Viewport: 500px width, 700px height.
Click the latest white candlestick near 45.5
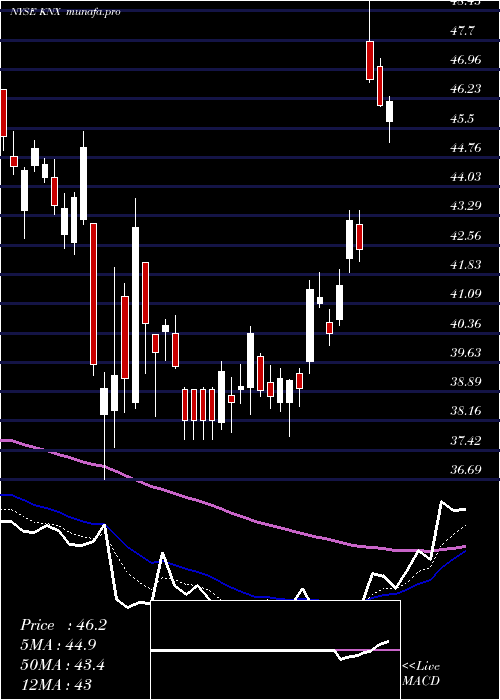point(390,111)
